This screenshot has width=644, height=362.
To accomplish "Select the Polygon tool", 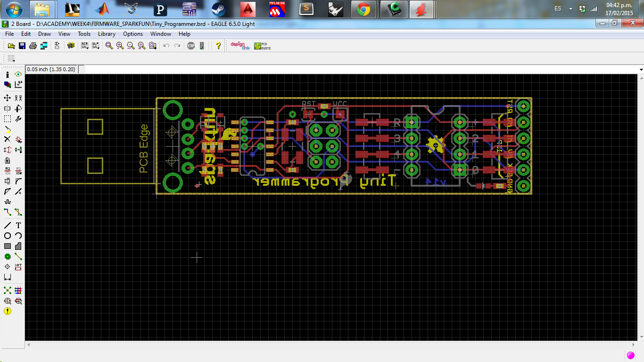I will (18, 246).
